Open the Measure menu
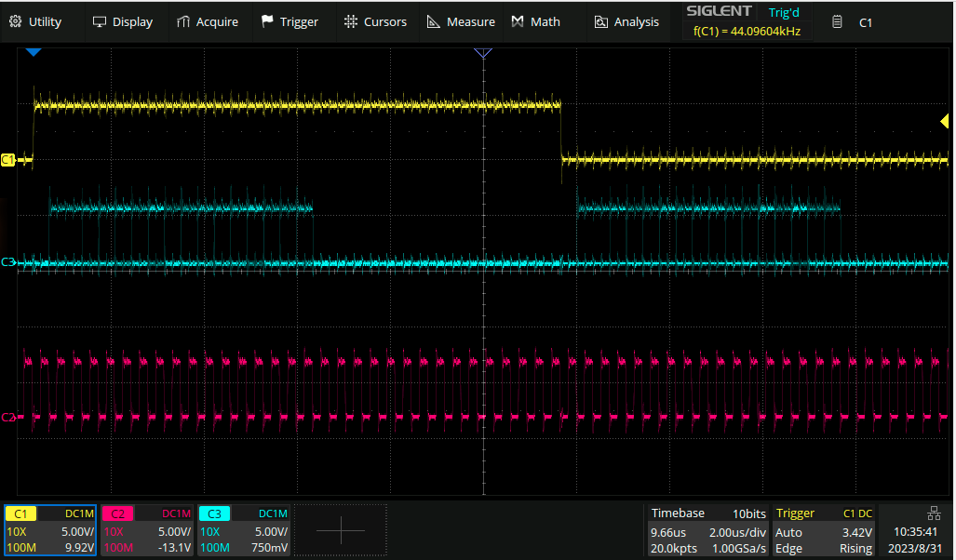Screen dimensions: 956x560 [x=461, y=21]
